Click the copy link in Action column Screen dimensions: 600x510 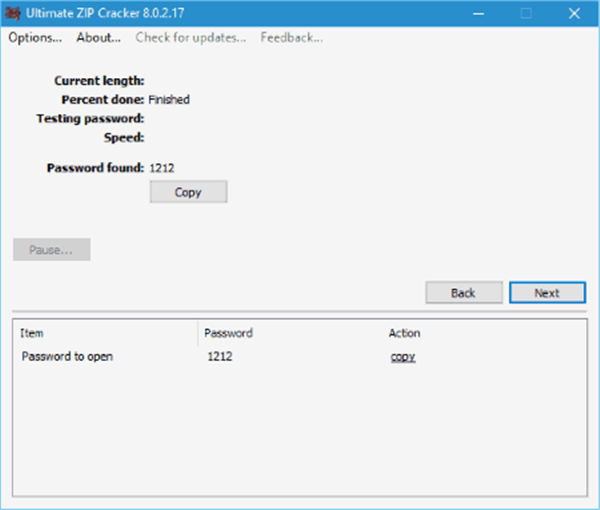(403, 357)
